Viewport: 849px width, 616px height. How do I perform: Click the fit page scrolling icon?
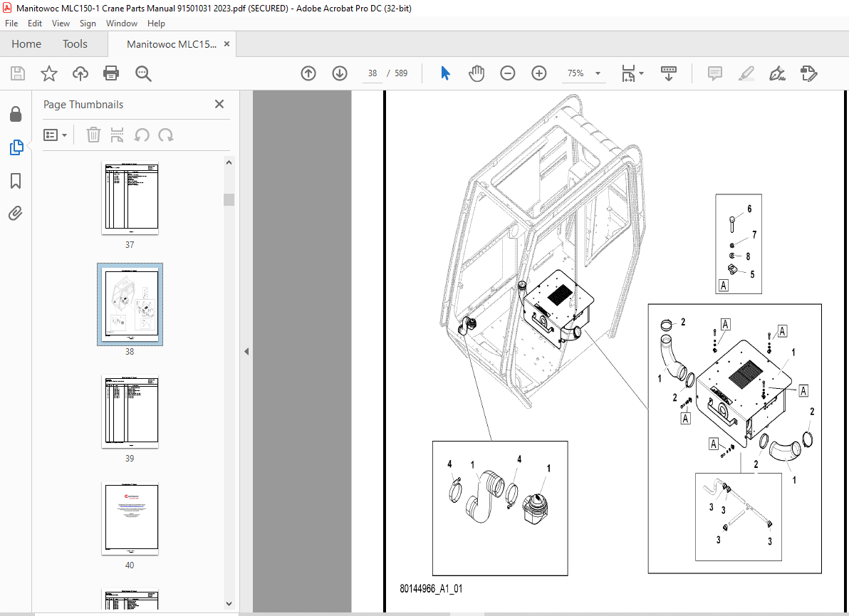click(629, 73)
